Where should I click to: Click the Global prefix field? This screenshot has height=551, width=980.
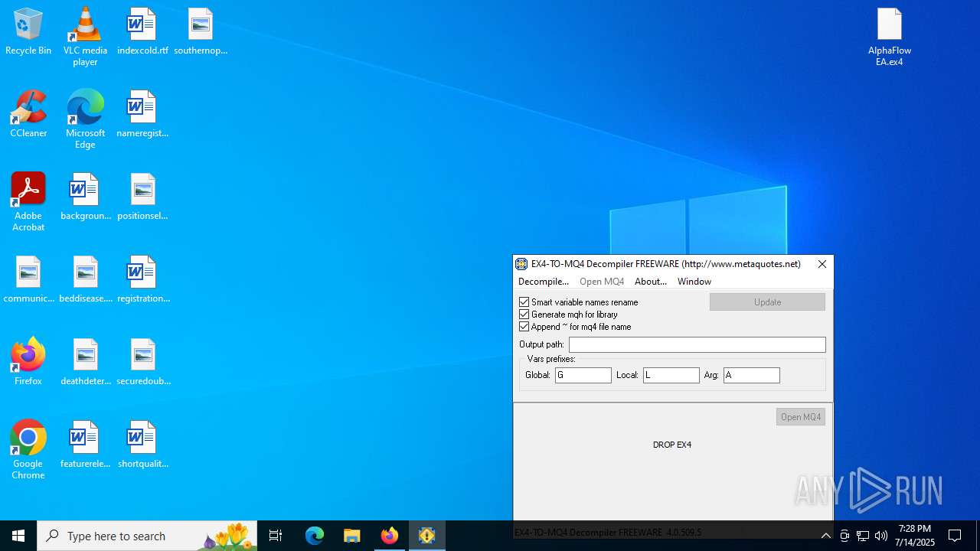click(x=583, y=375)
